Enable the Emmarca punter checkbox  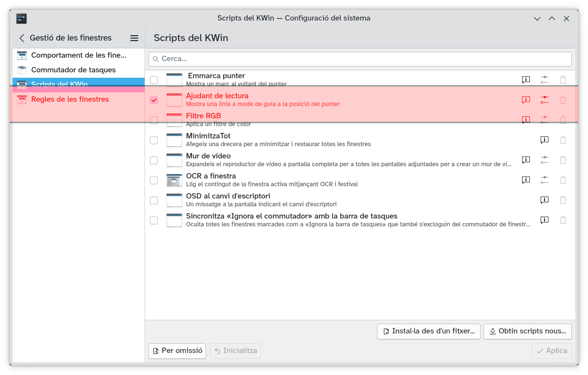point(154,80)
